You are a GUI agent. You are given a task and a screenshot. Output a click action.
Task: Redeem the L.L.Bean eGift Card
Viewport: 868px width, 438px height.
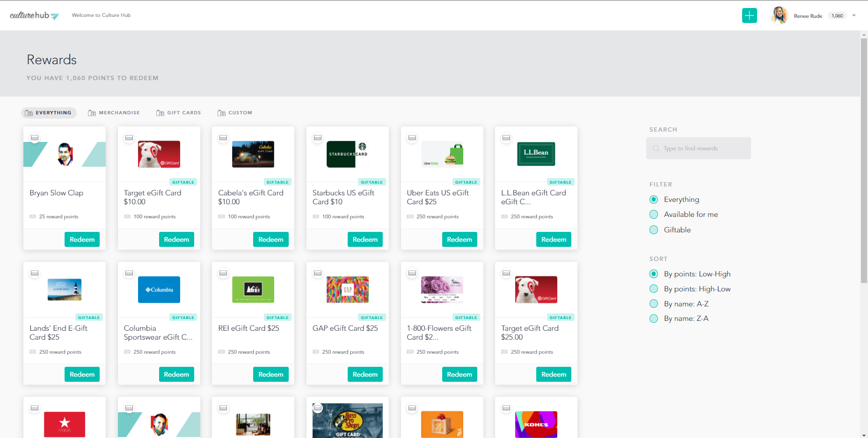[x=554, y=239]
